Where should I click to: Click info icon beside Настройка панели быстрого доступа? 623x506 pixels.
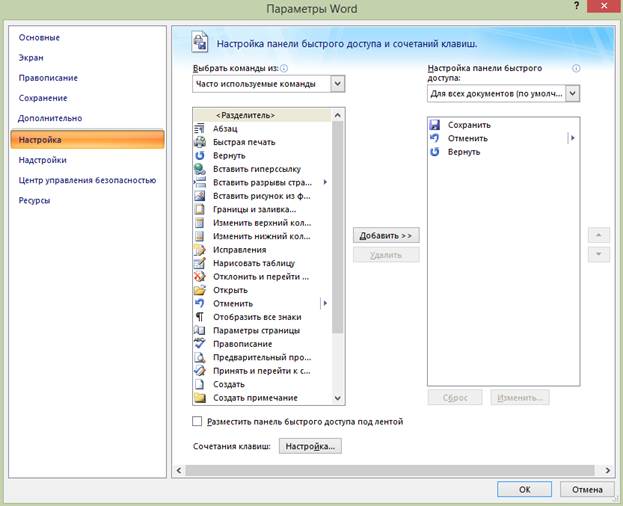point(576,68)
